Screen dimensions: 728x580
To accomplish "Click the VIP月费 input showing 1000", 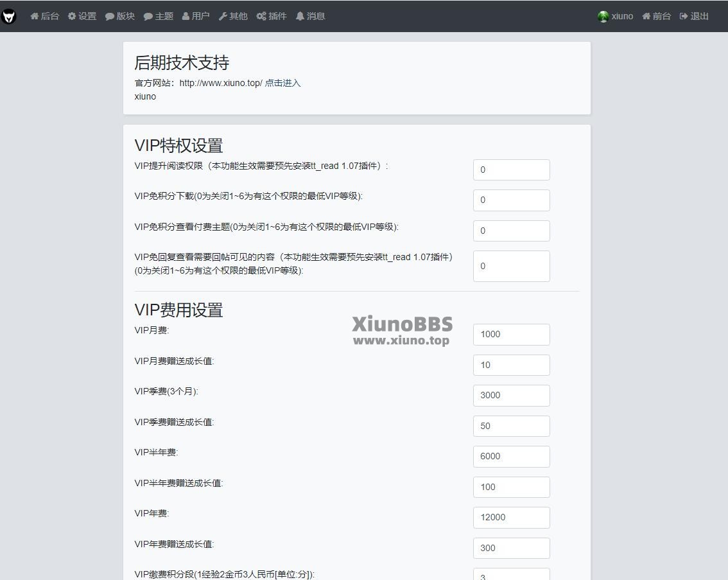I will coord(511,334).
